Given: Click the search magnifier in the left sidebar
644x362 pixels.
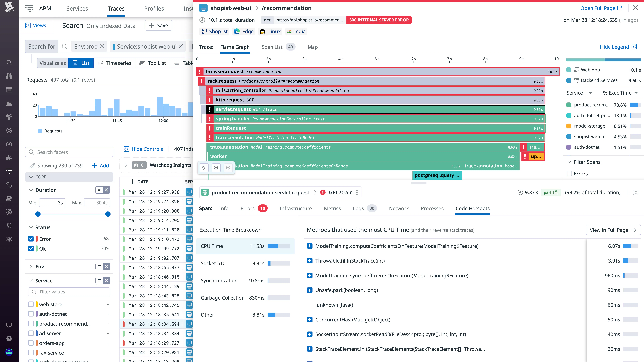Looking at the screenshot, I should (x=9, y=63).
